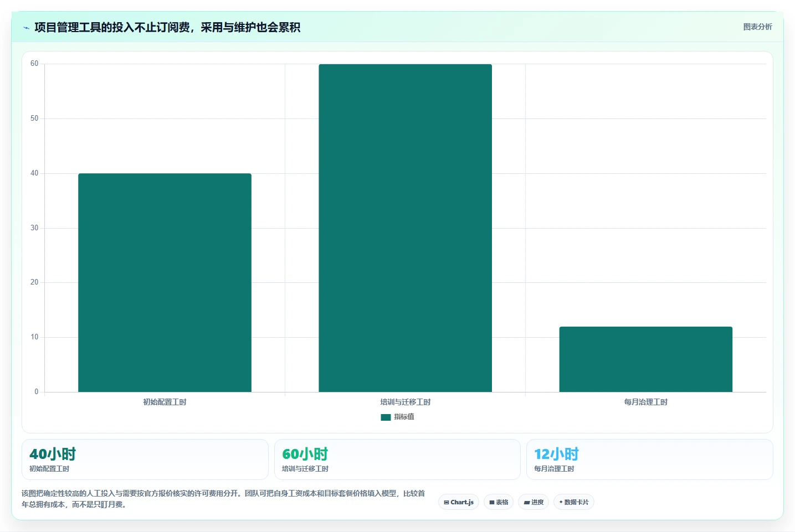Click the y-axis value 30
795x532 pixels.
tap(34, 228)
